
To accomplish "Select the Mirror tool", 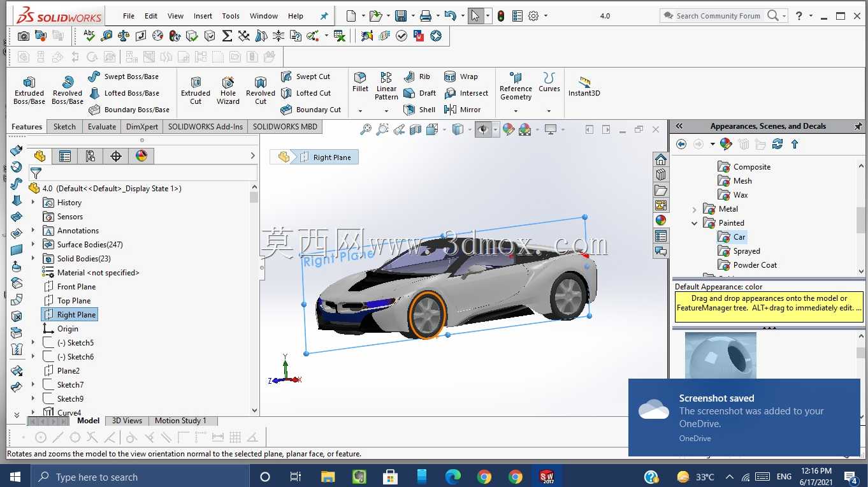I will 463,110.
